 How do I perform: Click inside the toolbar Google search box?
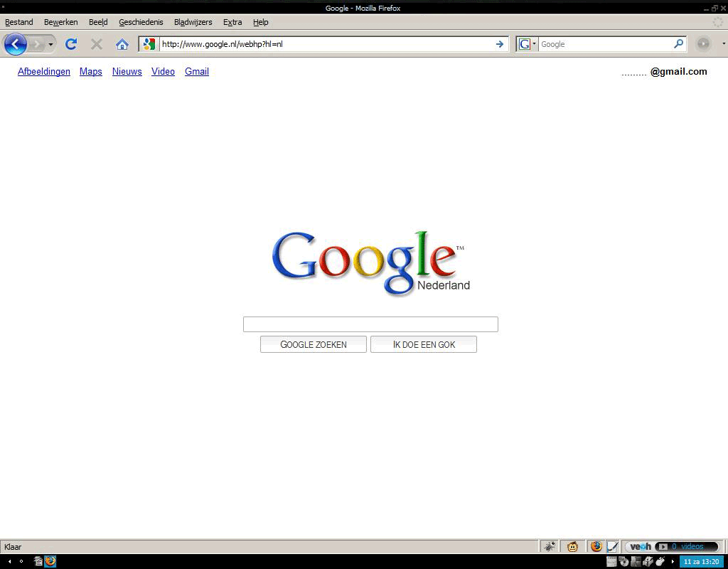click(605, 44)
